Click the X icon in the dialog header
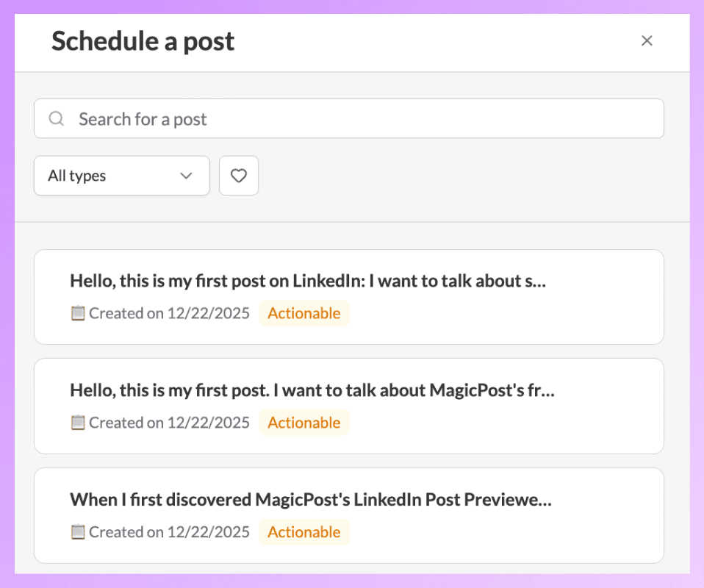This screenshot has height=588, width=704. pyautogui.click(x=647, y=40)
